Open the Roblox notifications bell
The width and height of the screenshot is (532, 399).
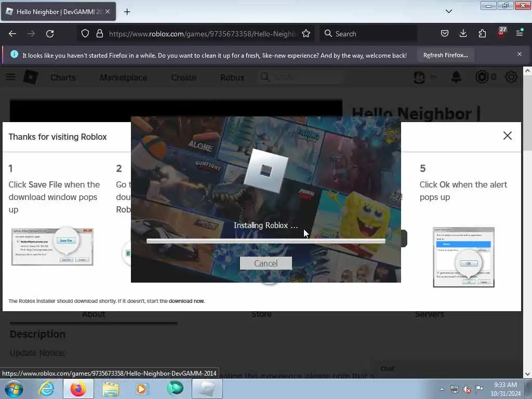[456, 77]
